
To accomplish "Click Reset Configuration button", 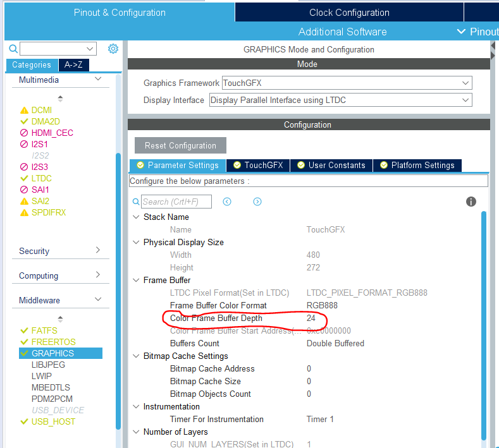I will point(180,145).
